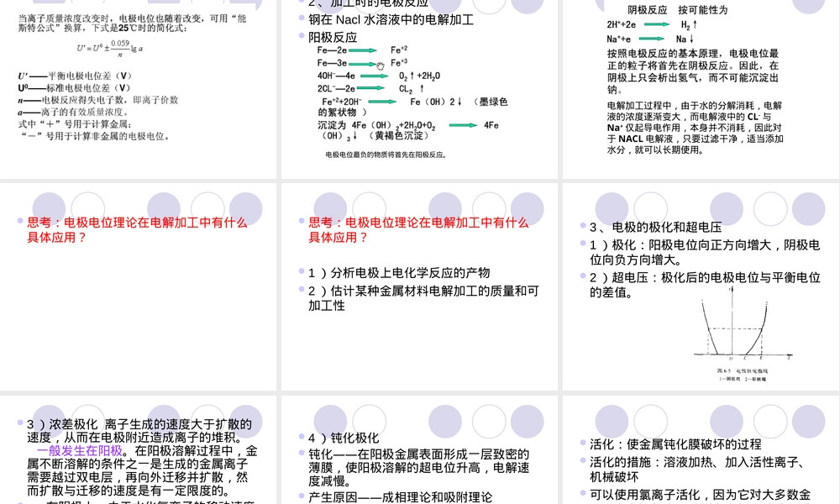The image size is (840, 504).
Task: Click the definition U'——平衡电极电位差（V）
Action: coord(75,76)
